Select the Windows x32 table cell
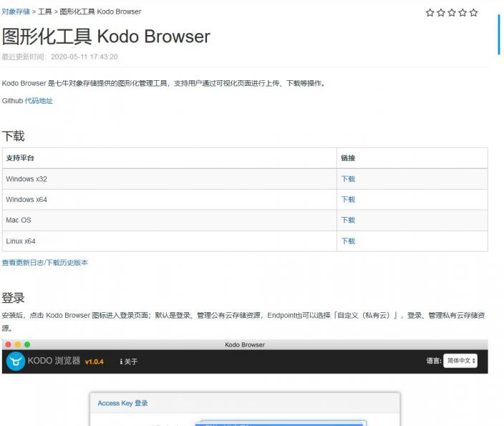504x426 pixels. pyautogui.click(x=170, y=179)
